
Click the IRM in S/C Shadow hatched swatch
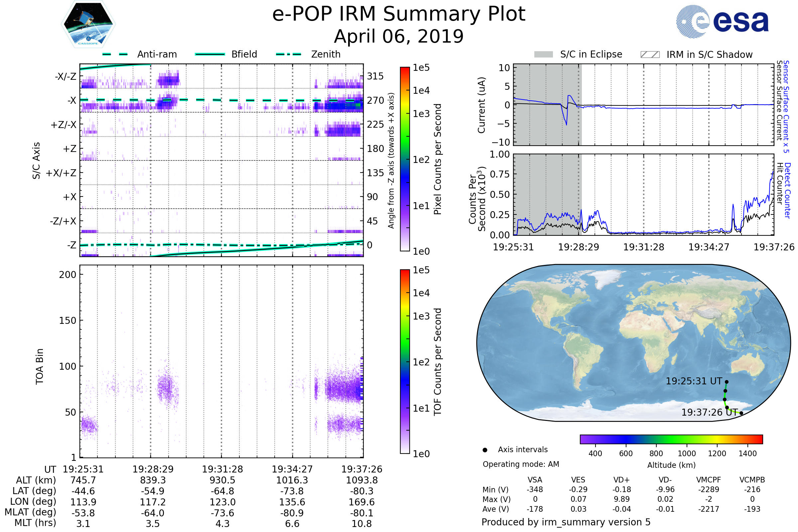(650, 55)
